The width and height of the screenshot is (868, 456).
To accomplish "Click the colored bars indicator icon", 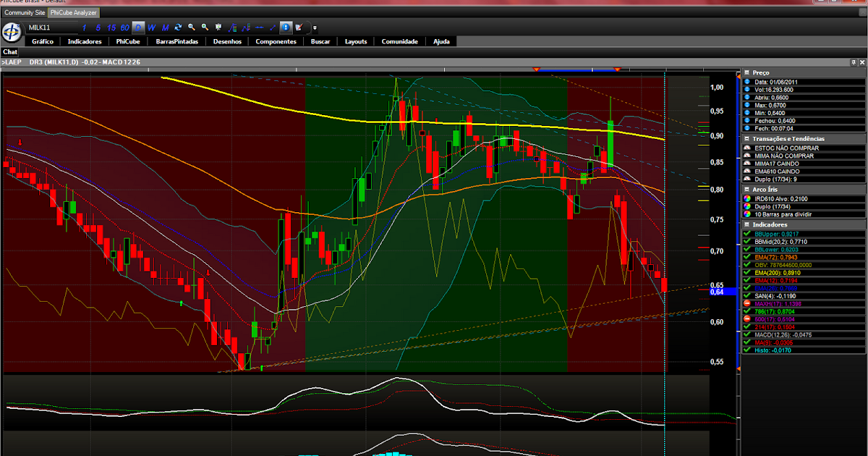I will [x=232, y=28].
